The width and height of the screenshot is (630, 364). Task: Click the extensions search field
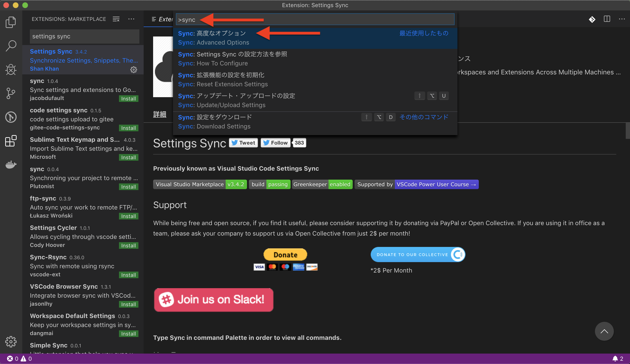[85, 36]
